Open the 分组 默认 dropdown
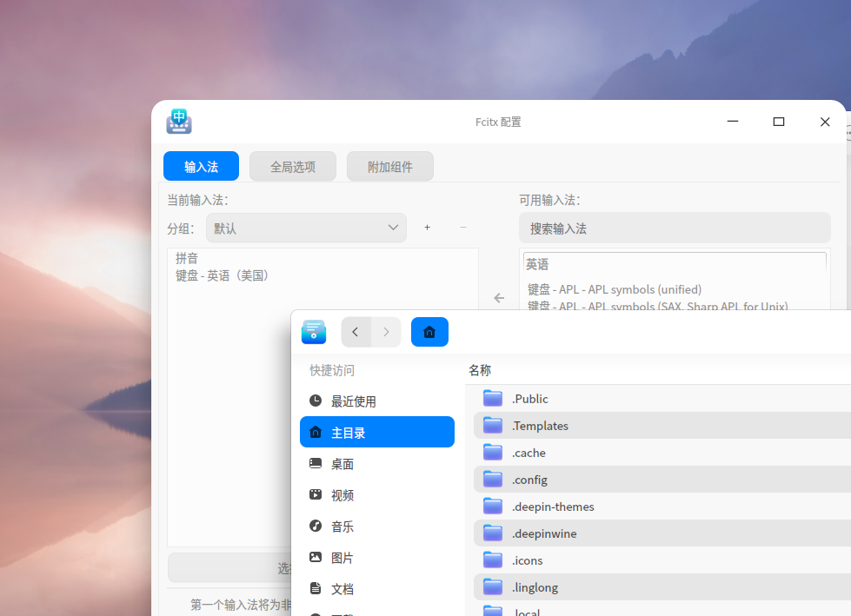The image size is (851, 616). 306,228
